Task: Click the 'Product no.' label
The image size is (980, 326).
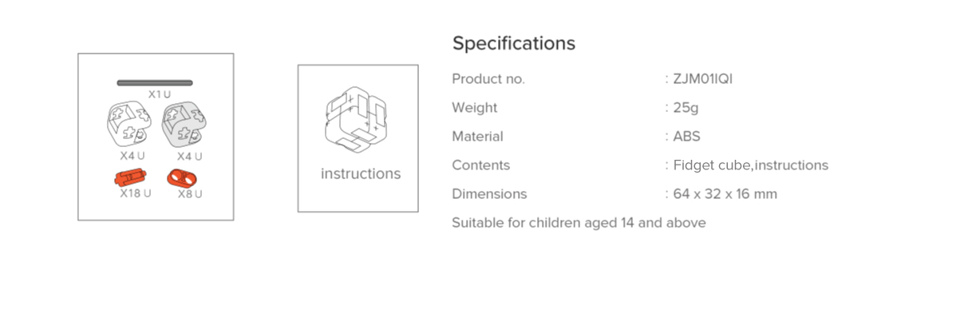Action: click(x=488, y=79)
